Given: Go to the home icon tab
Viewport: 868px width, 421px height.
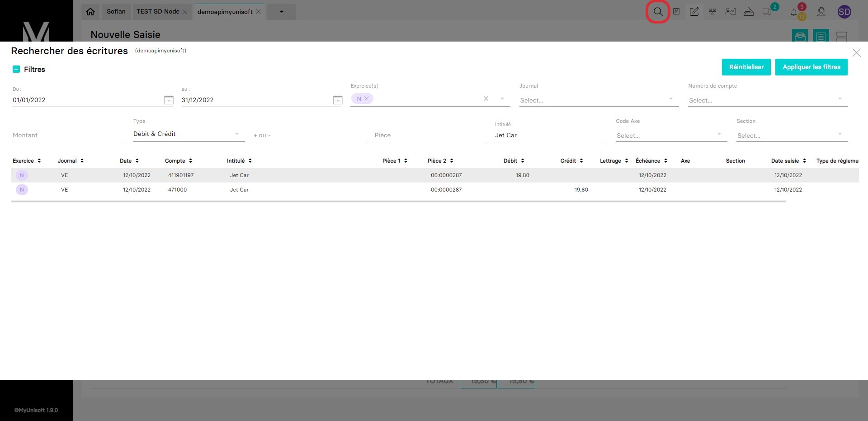Looking at the screenshot, I should (x=90, y=12).
